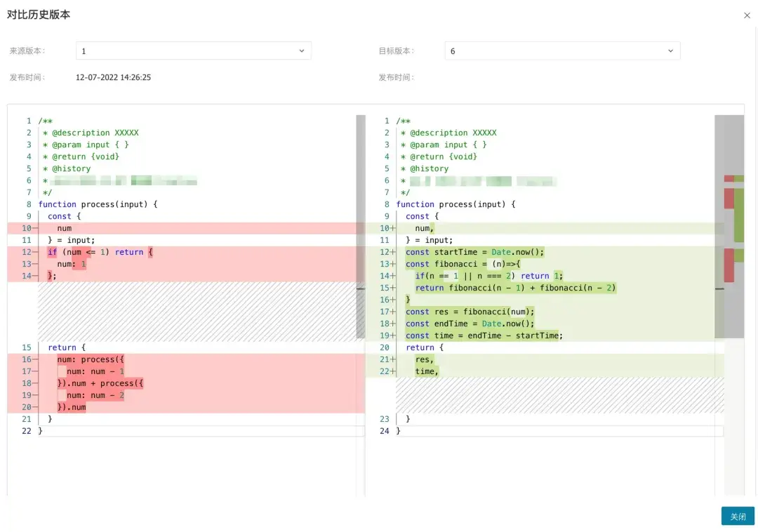Close the dialog with the X icon
The image size is (758, 532).
point(746,15)
